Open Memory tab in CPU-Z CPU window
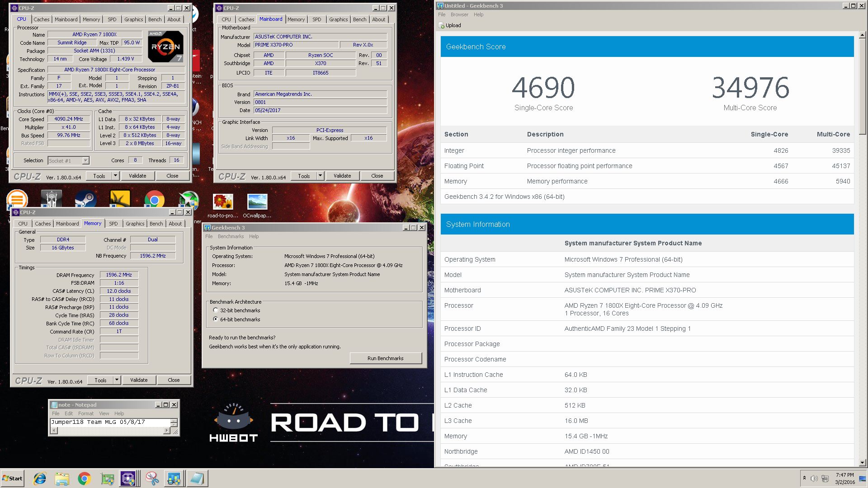 point(91,19)
